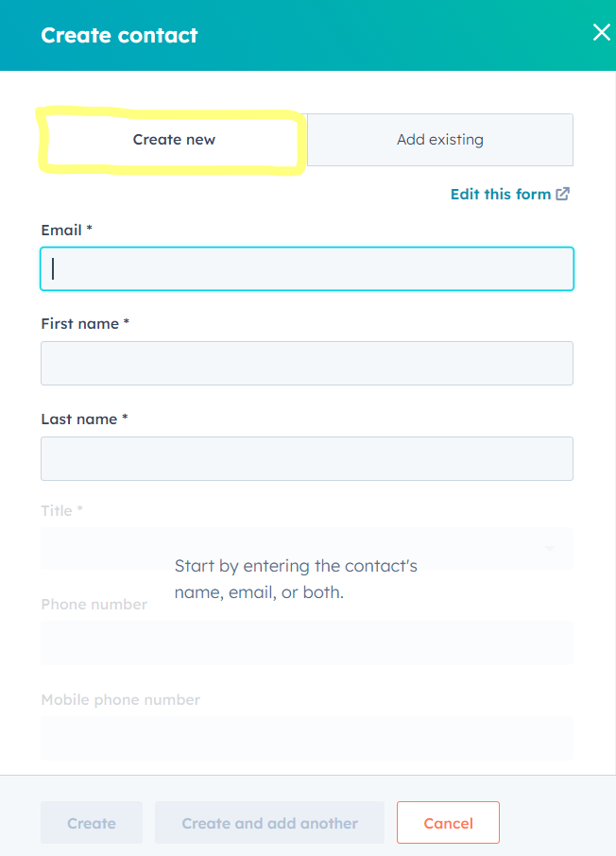Click into the First name field
The image size is (616, 856).
(x=307, y=363)
